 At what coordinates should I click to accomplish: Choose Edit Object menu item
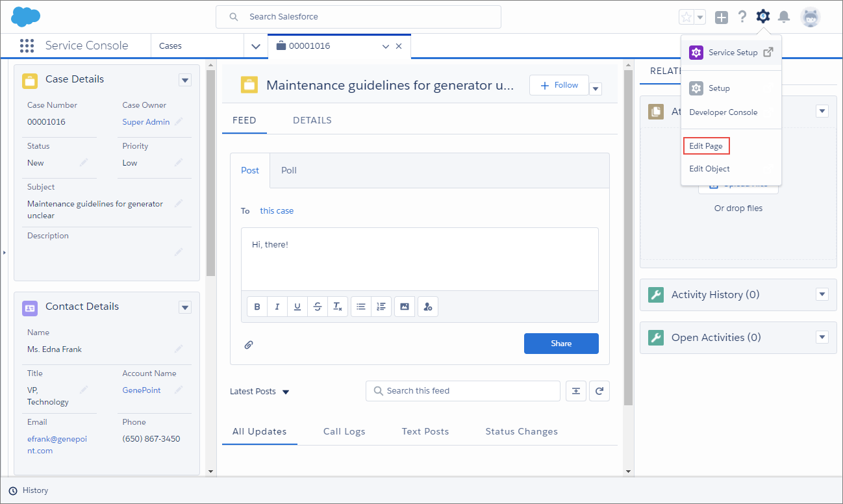click(710, 169)
